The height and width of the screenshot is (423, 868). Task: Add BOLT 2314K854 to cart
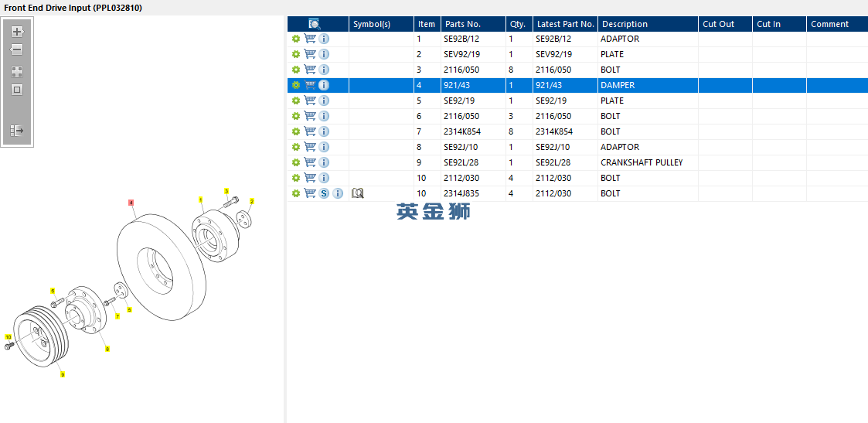(310, 131)
